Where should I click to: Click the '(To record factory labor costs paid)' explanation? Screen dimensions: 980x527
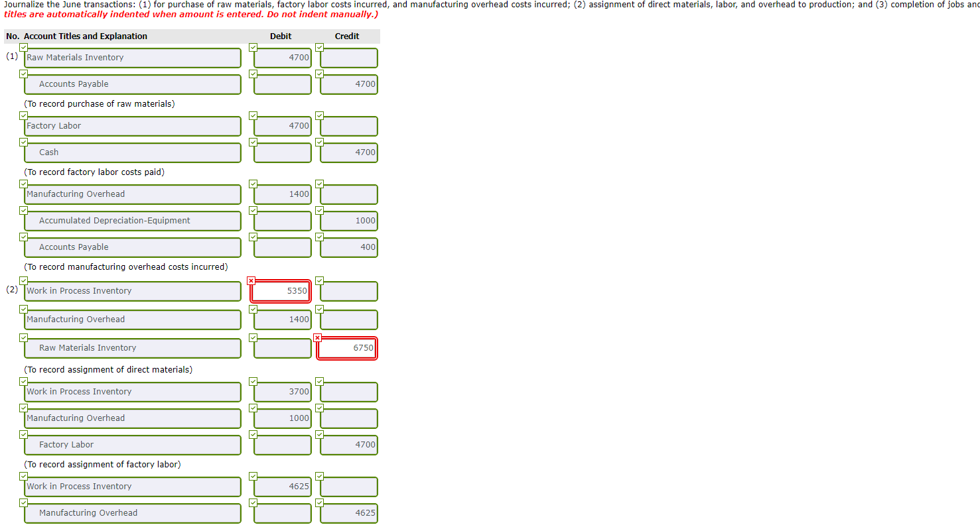click(94, 172)
